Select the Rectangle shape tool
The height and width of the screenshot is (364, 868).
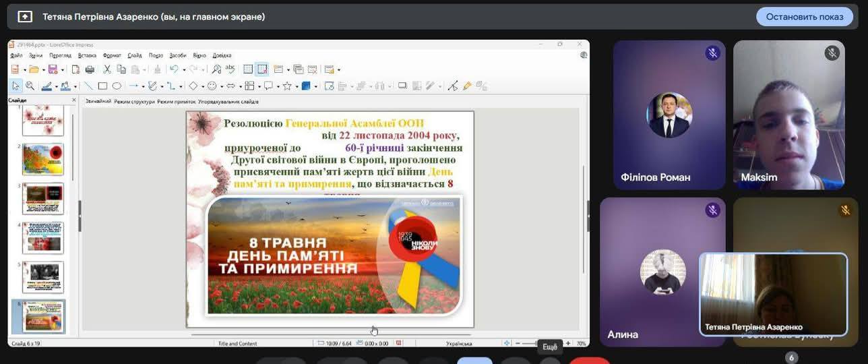click(102, 86)
